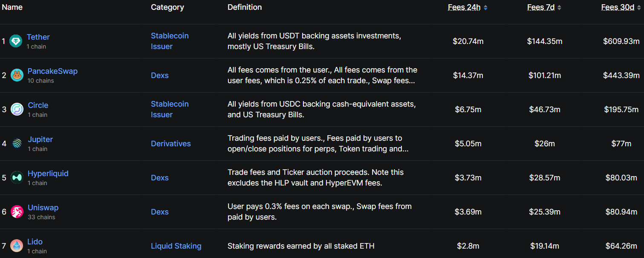Sort table by Fees 7d arrow
The image size is (644, 258).
pos(559,8)
